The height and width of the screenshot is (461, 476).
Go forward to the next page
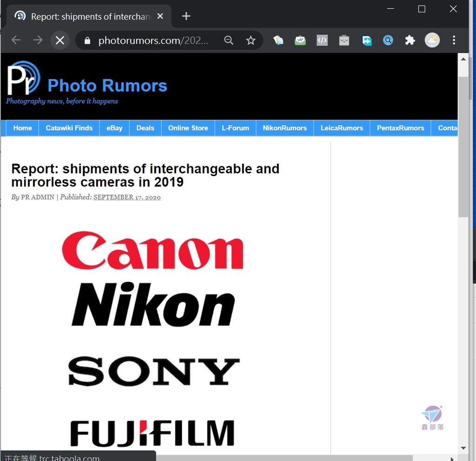tap(38, 40)
